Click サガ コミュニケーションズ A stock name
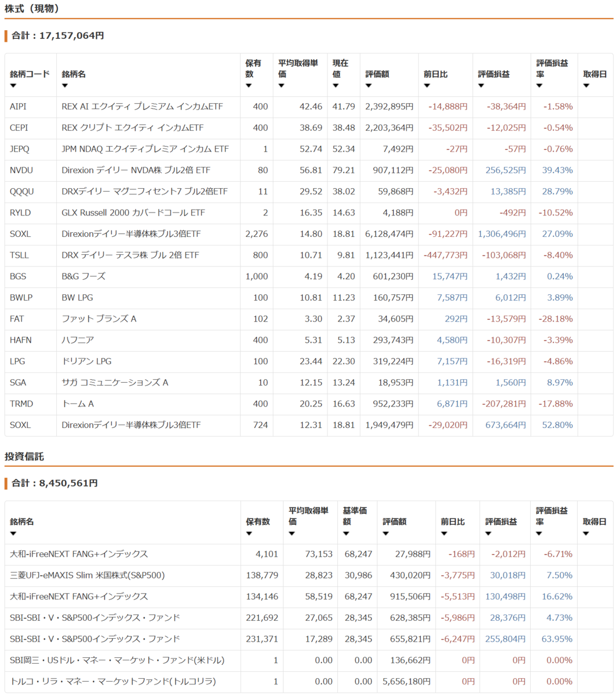The height and width of the screenshot is (695, 616). 115,382
